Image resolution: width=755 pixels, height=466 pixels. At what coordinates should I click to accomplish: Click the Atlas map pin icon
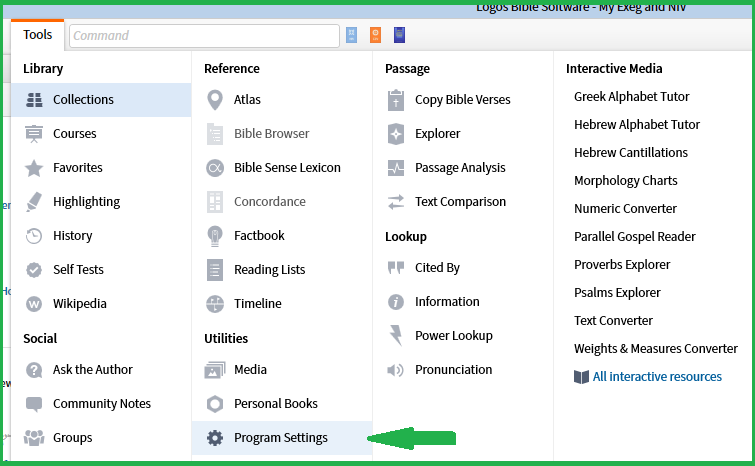coord(215,100)
